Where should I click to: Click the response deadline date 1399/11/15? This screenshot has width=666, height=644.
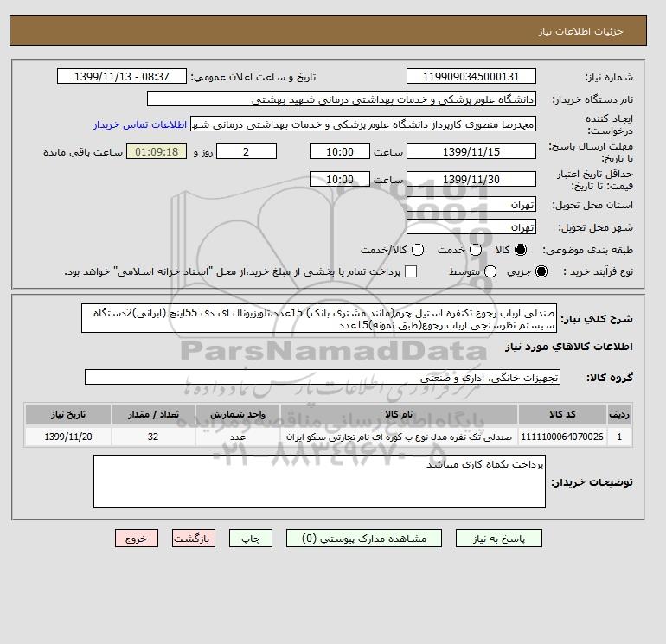471,151
